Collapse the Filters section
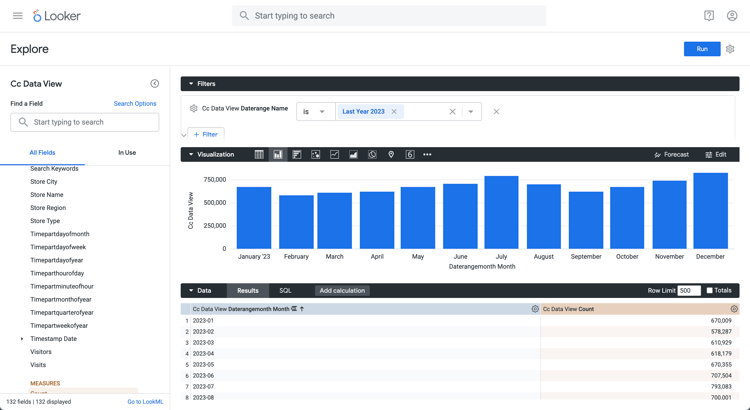The height and width of the screenshot is (410, 750). tap(191, 84)
